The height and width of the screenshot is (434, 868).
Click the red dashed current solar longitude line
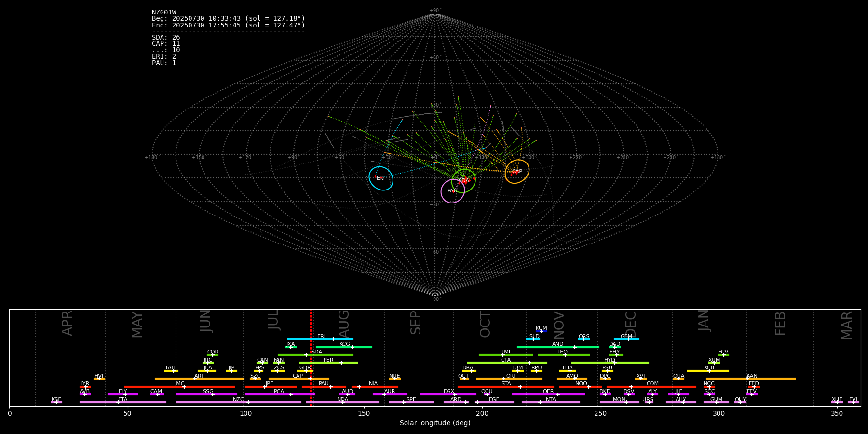[x=311, y=357]
